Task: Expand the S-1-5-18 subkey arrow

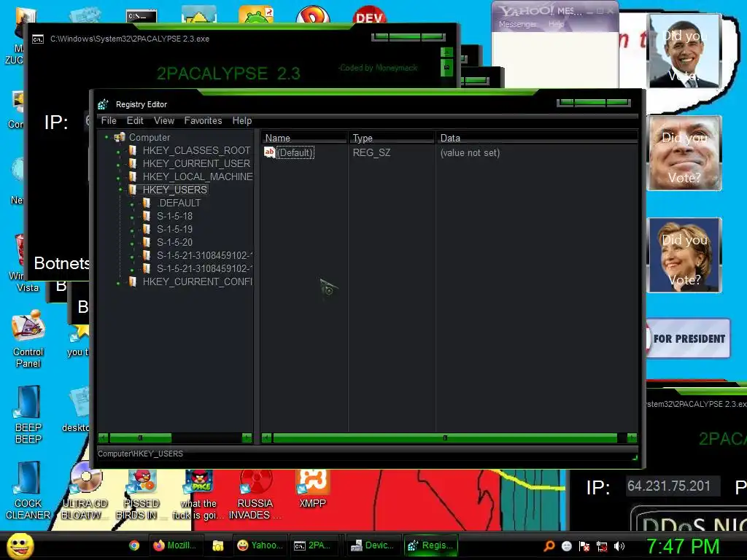Action: [133, 217]
